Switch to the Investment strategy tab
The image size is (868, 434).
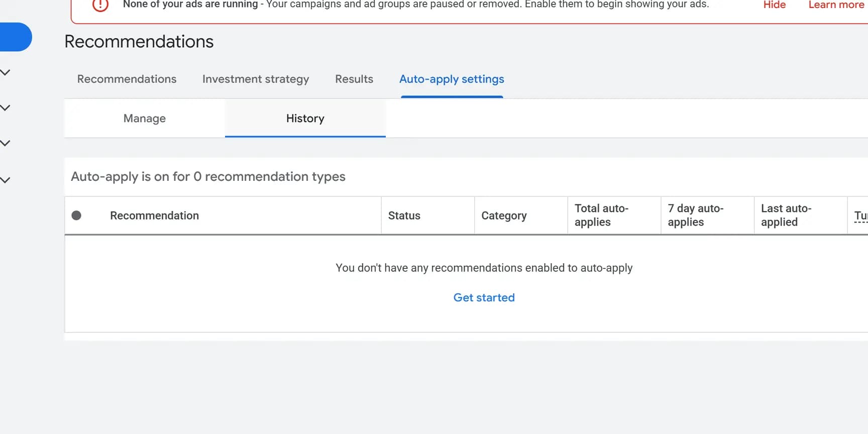256,79
